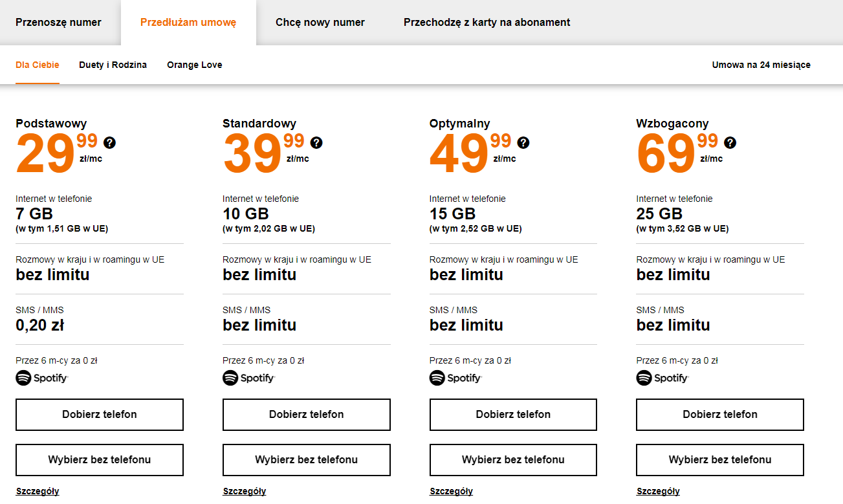This screenshot has width=843, height=504.
Task: Open the Orange Love sub-tab
Action: (195, 65)
